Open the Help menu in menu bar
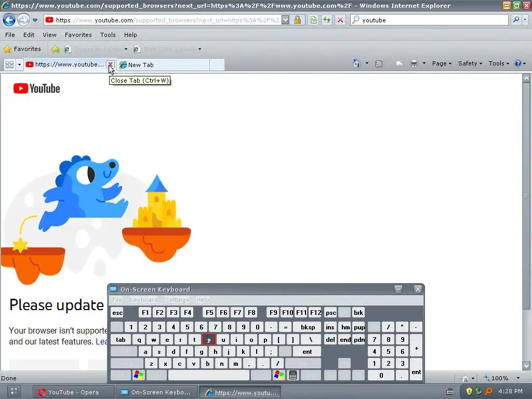This screenshot has height=399, width=532. (x=130, y=35)
